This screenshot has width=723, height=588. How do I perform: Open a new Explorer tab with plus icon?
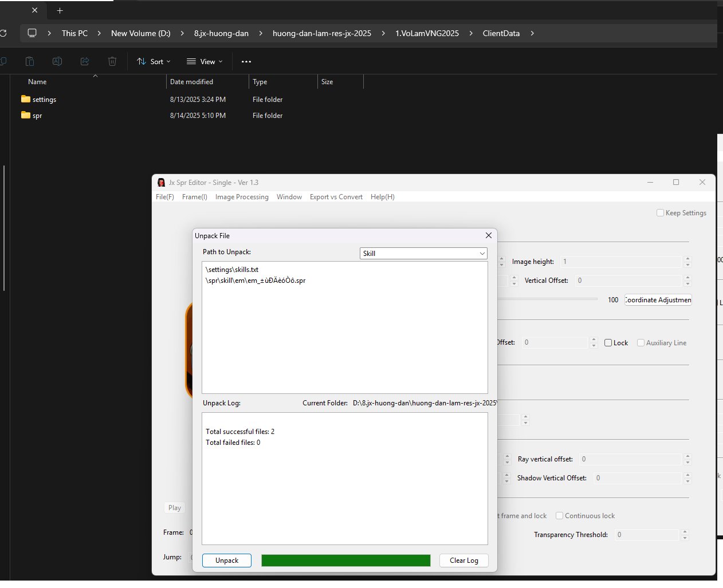pyautogui.click(x=60, y=10)
